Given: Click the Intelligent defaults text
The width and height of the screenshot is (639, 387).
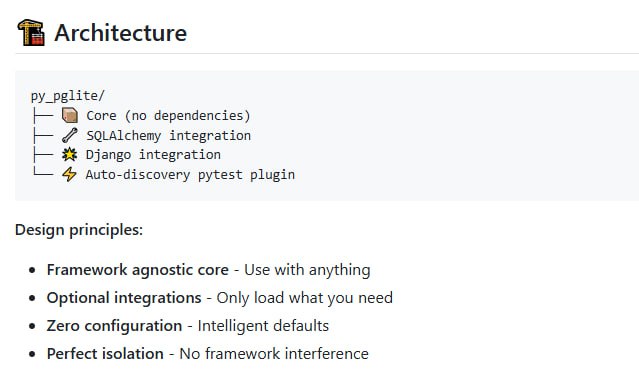Looking at the screenshot, I should point(263,326).
